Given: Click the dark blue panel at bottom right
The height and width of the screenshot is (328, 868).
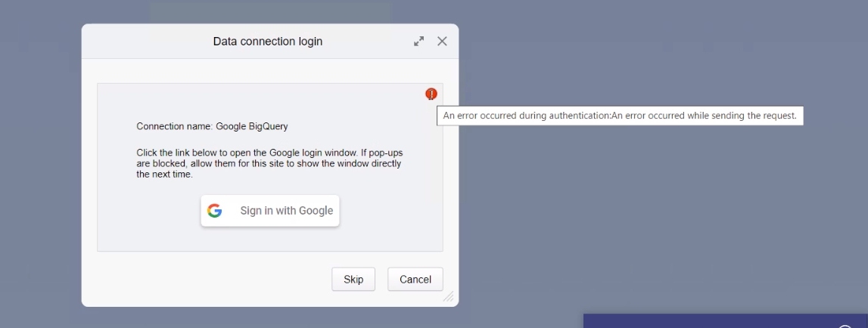Looking at the screenshot, I should pyautogui.click(x=725, y=320).
